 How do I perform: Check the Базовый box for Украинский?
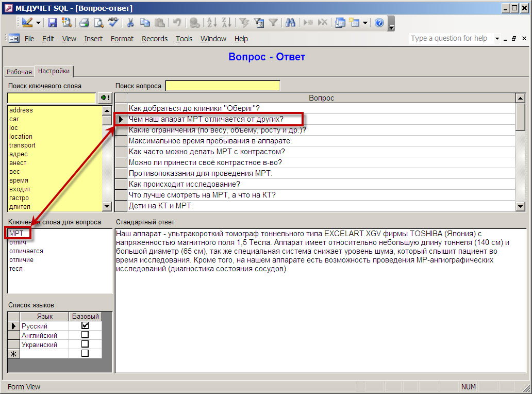click(85, 344)
